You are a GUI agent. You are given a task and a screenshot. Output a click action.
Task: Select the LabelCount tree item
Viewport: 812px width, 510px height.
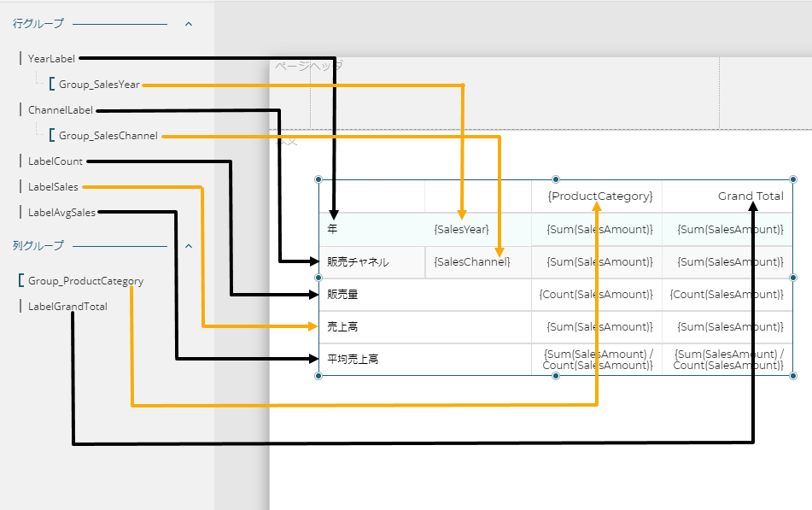(x=55, y=161)
